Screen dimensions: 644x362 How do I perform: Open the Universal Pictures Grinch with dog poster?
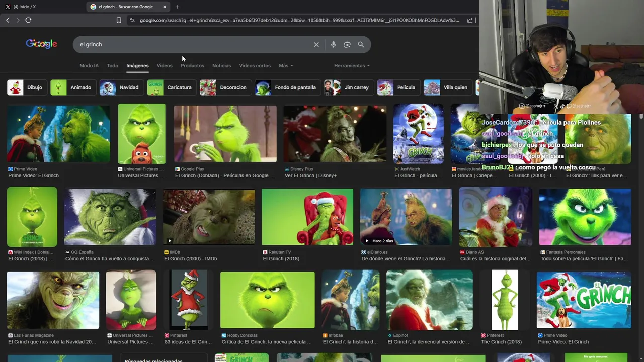[141, 134]
